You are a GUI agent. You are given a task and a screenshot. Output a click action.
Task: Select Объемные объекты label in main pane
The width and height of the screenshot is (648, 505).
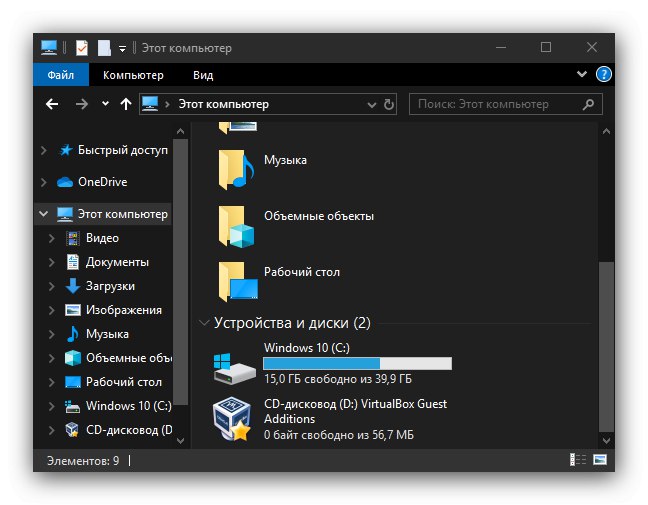(319, 216)
